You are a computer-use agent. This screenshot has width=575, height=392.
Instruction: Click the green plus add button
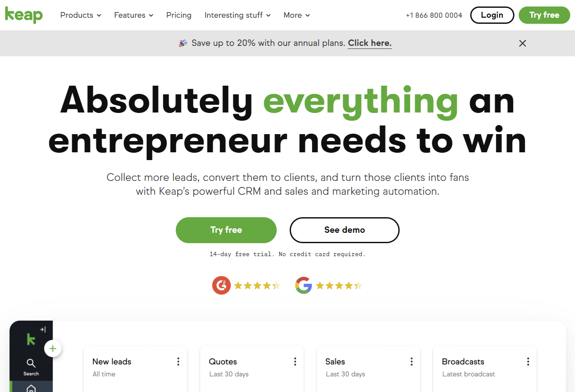[53, 349]
